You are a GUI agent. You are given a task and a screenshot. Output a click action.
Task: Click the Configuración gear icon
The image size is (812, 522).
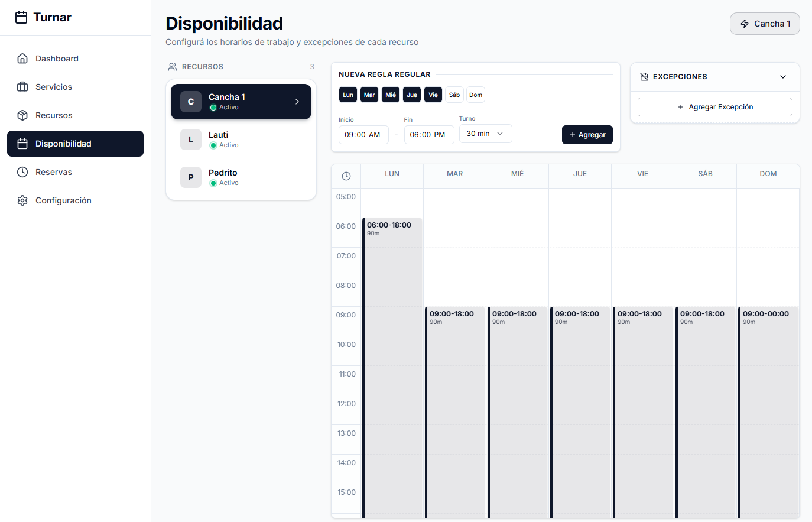22,200
